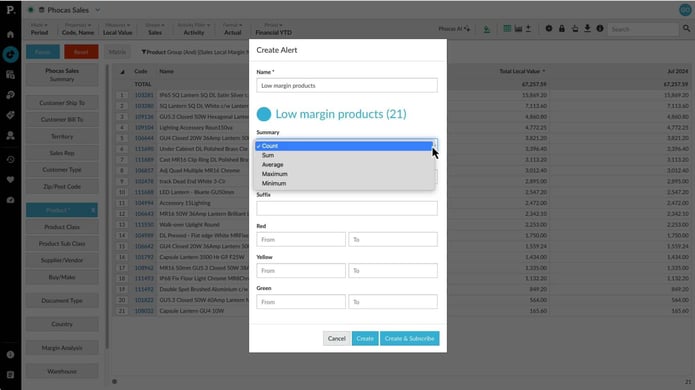Click the alert Name input field
The height and width of the screenshot is (390, 695).
[x=347, y=86]
